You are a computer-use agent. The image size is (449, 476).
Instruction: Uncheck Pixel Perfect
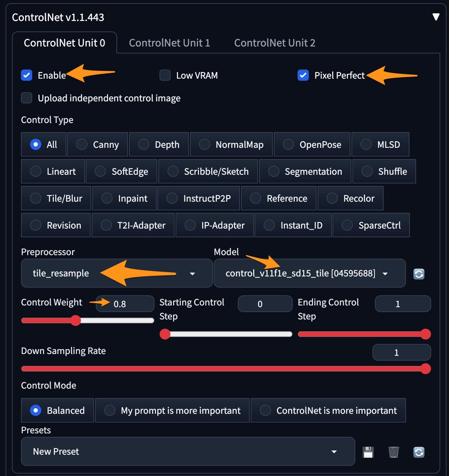303,75
